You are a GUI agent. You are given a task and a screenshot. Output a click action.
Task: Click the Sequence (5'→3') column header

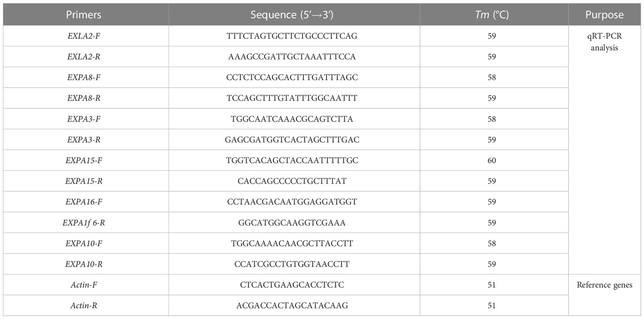pyautogui.click(x=294, y=15)
